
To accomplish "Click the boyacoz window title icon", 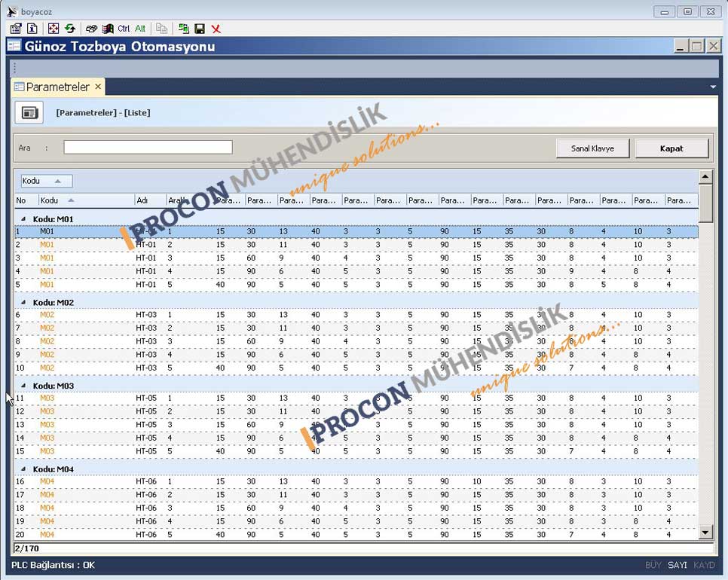I will 12,11.
